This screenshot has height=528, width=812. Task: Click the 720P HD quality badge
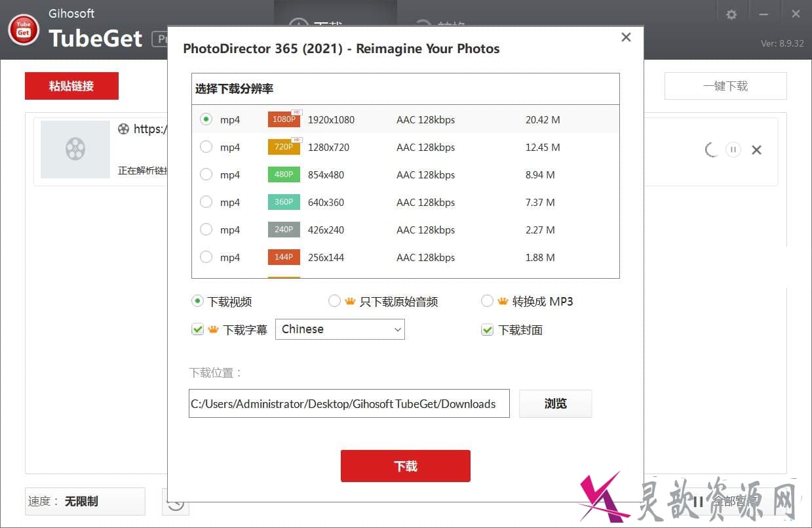pyautogui.click(x=284, y=146)
